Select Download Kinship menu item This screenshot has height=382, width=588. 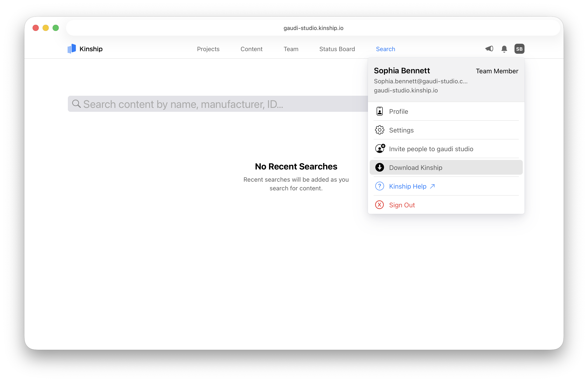click(x=416, y=168)
